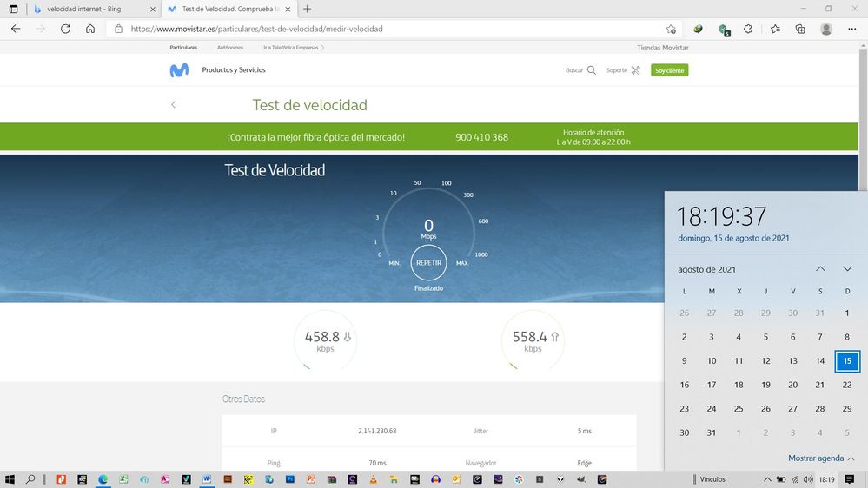Open the Tiendas Movistar link
Image resolution: width=868 pixels, height=488 pixels.
click(662, 48)
